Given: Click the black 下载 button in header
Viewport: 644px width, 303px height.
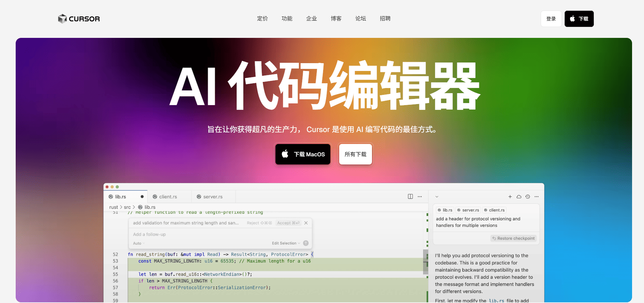Looking at the screenshot, I should click(x=579, y=19).
